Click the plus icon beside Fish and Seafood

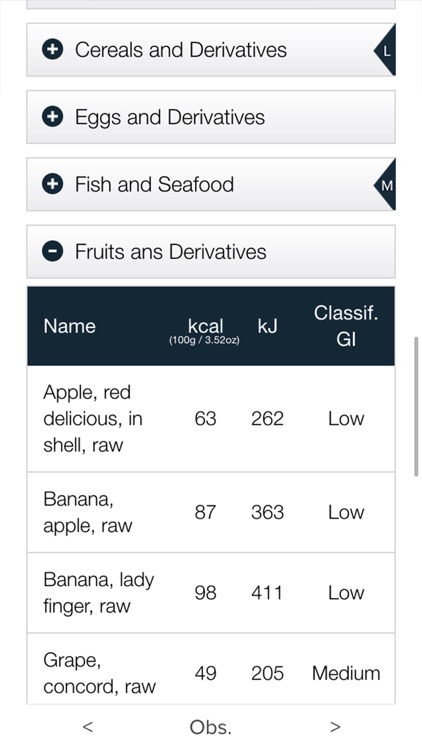tap(52, 184)
